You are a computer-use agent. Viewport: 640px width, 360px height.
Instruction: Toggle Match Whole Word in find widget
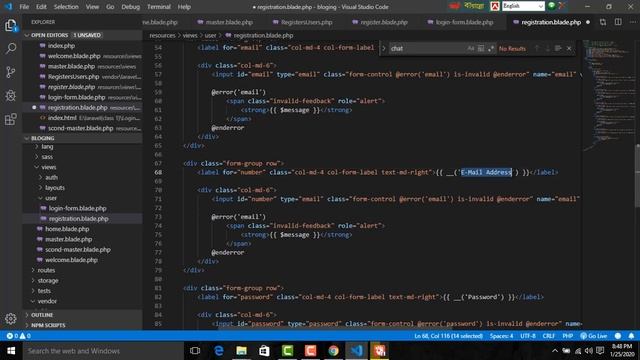pos(481,48)
